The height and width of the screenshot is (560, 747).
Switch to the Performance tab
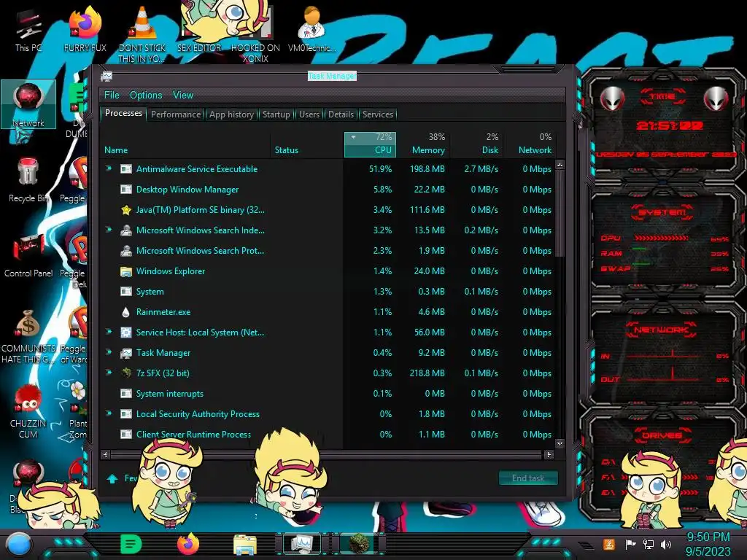click(x=176, y=114)
